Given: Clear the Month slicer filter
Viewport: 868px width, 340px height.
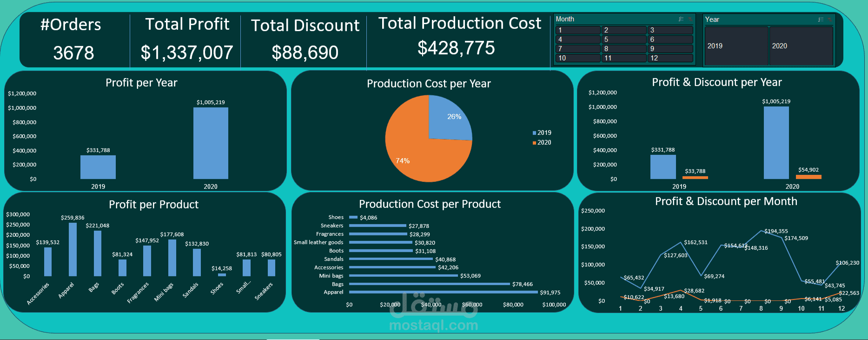Looking at the screenshot, I should [690, 19].
